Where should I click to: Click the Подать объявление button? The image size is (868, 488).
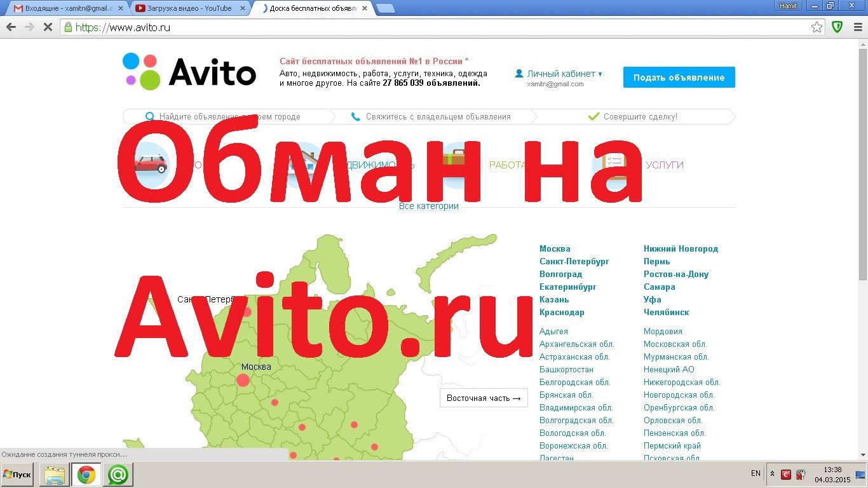(x=679, y=78)
